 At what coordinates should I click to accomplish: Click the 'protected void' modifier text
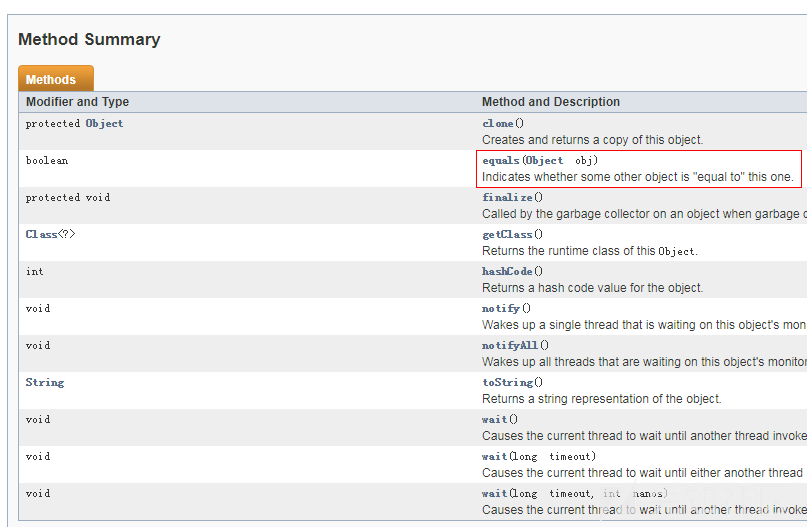click(68, 198)
